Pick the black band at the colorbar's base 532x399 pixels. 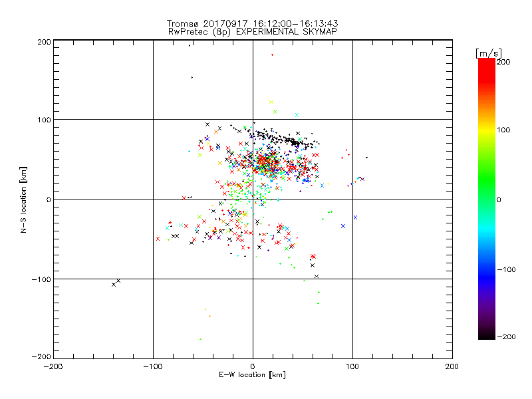(487, 334)
